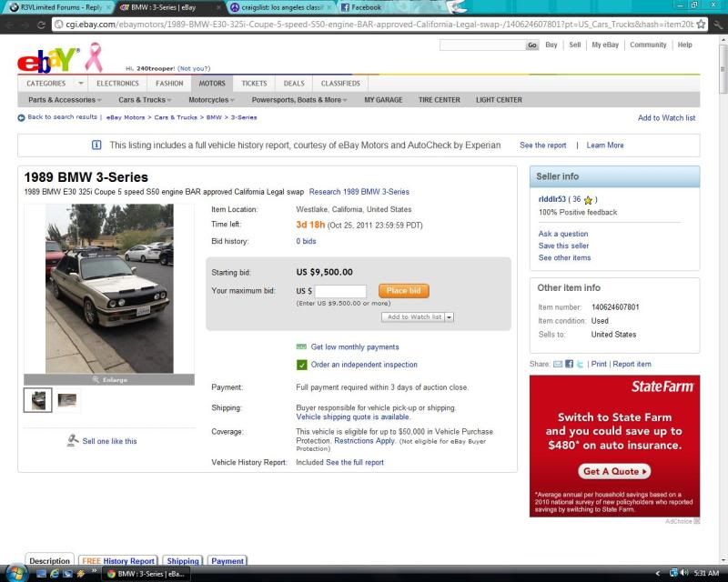Viewport: 728px width, 582px height.
Task: Click the green inspection checkmark icon
Action: (x=302, y=365)
